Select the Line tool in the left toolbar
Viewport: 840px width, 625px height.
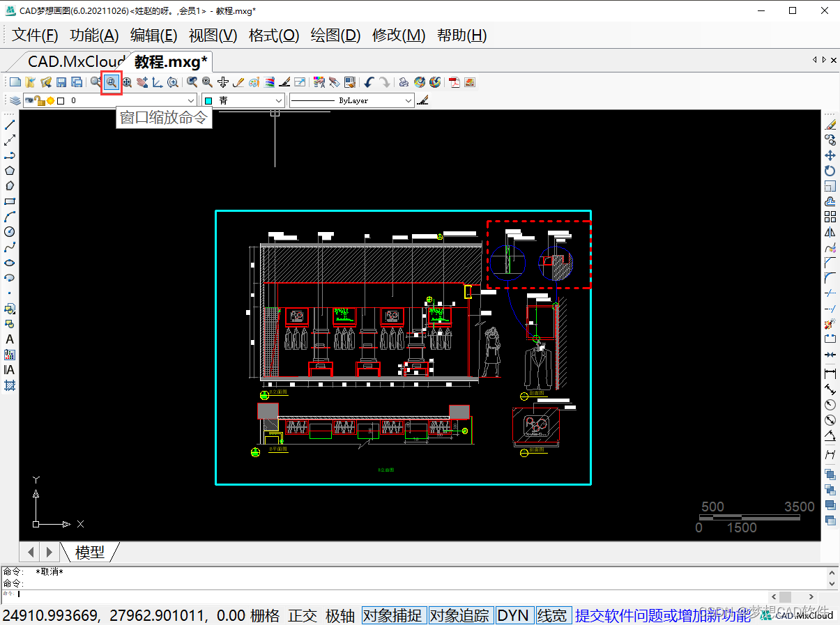click(x=9, y=124)
